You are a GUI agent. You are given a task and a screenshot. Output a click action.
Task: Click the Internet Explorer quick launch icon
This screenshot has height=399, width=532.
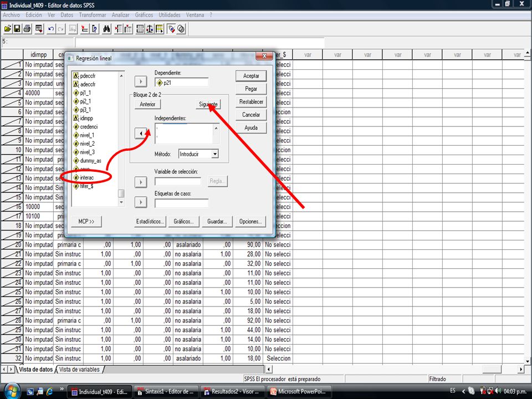(x=50, y=392)
